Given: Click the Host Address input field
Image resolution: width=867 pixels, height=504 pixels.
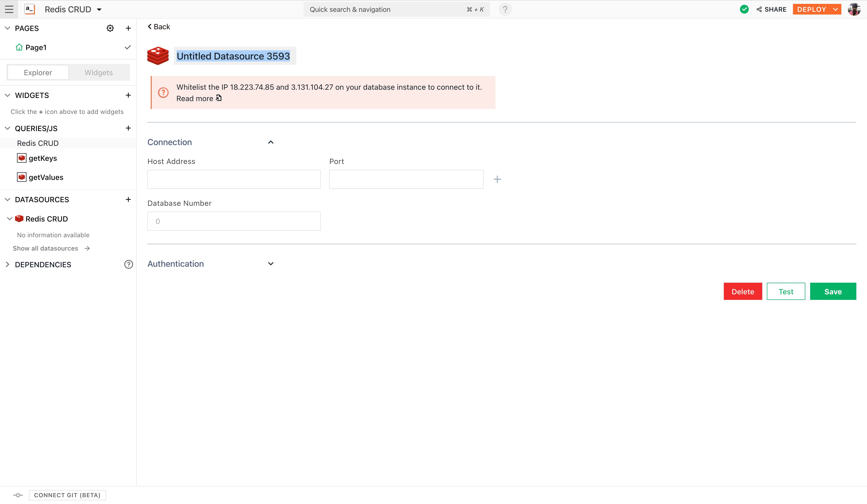Looking at the screenshot, I should coord(234,179).
